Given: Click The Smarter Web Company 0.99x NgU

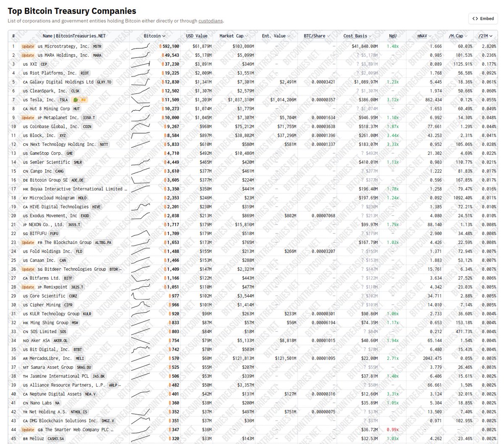Looking at the screenshot, I should (x=393, y=430).
